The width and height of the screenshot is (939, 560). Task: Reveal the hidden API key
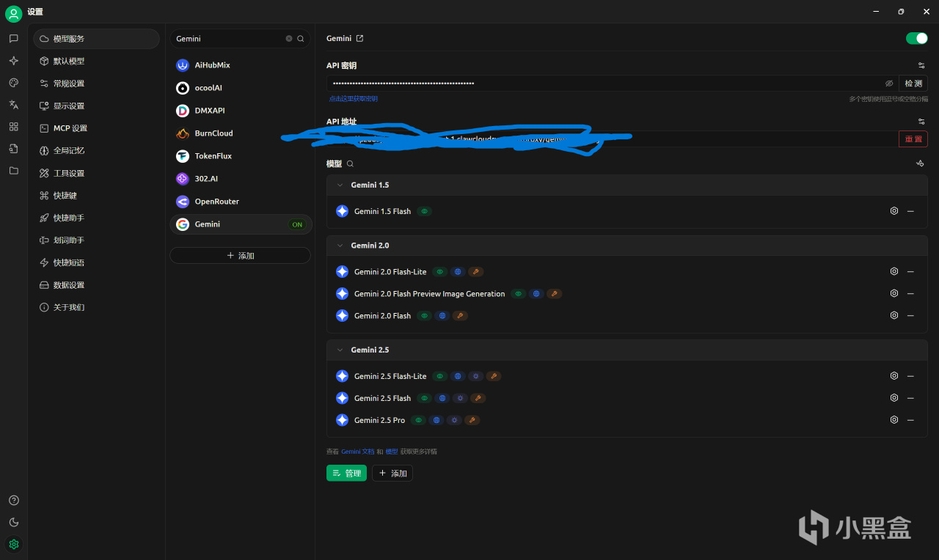(x=889, y=84)
